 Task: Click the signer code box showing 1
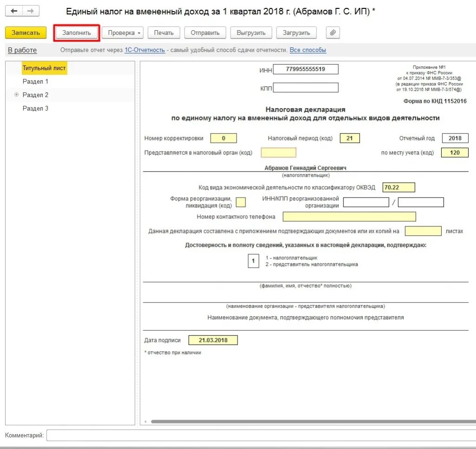[x=253, y=261]
